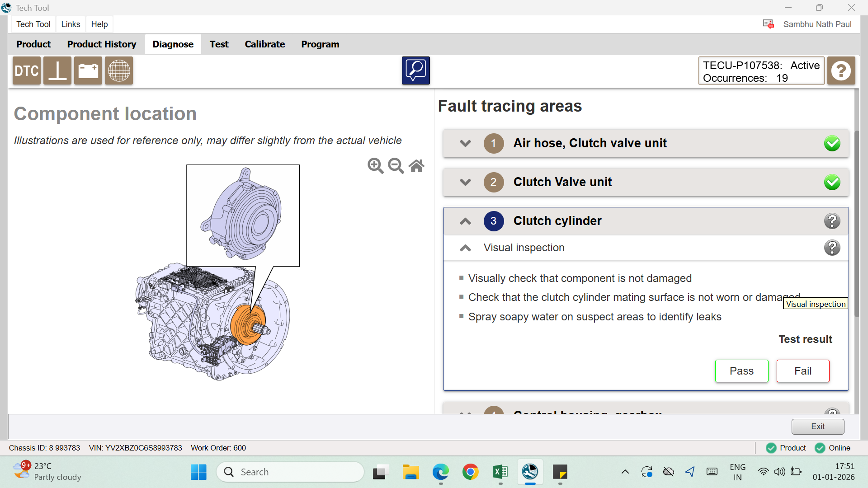Click the ground symbol toolbar icon
The width and height of the screenshot is (868, 488).
click(x=57, y=71)
